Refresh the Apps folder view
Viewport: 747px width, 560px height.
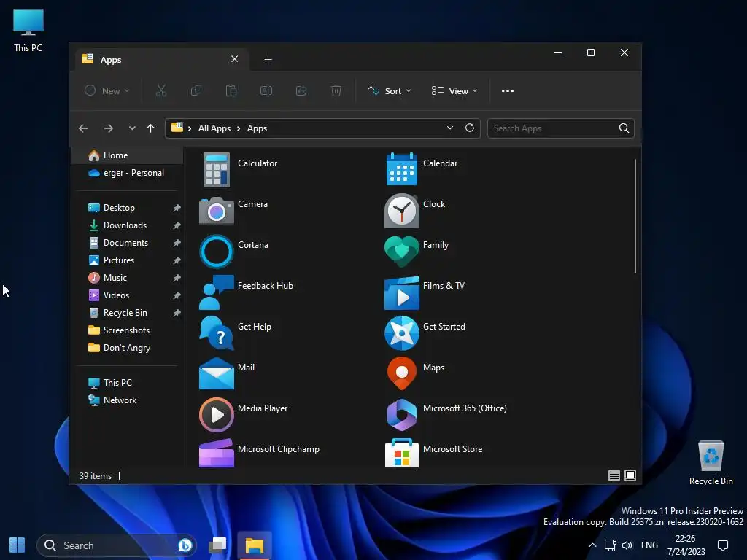470,128
